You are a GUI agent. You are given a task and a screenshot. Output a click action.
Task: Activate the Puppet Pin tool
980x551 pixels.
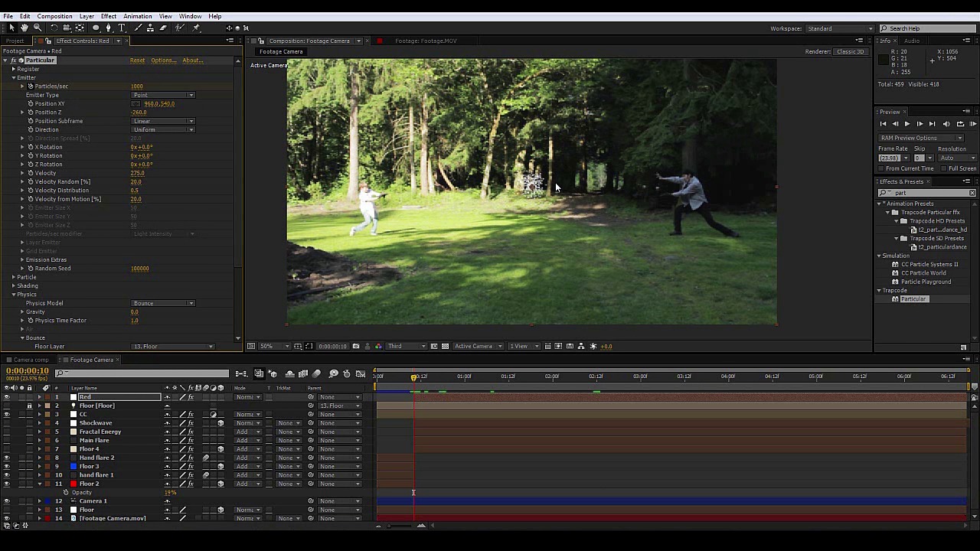[196, 28]
